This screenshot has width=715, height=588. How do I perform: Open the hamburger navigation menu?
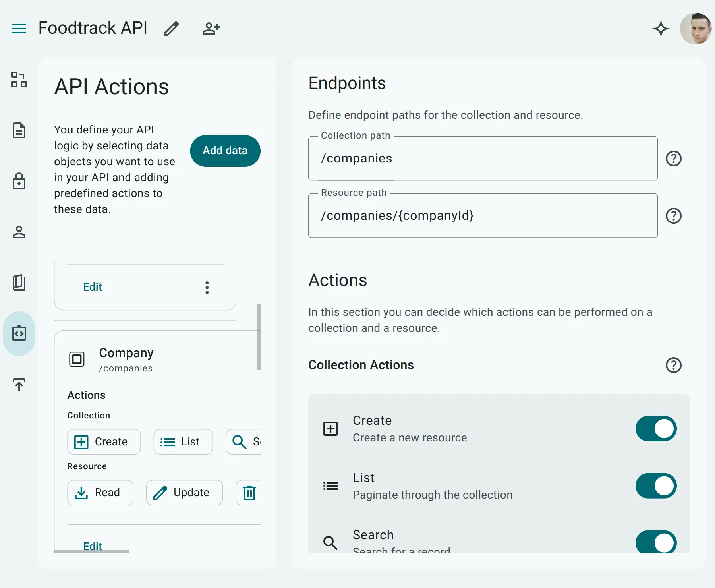click(x=19, y=29)
